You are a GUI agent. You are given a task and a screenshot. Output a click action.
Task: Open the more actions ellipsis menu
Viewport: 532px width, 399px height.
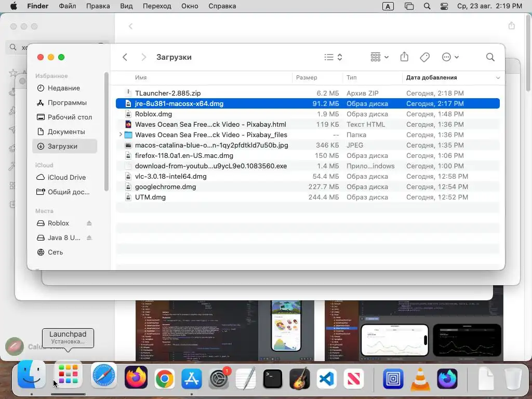tap(450, 57)
